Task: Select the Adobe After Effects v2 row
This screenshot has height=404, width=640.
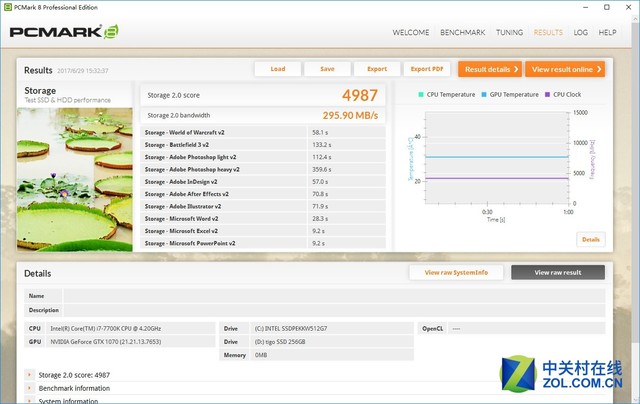Action: point(263,194)
